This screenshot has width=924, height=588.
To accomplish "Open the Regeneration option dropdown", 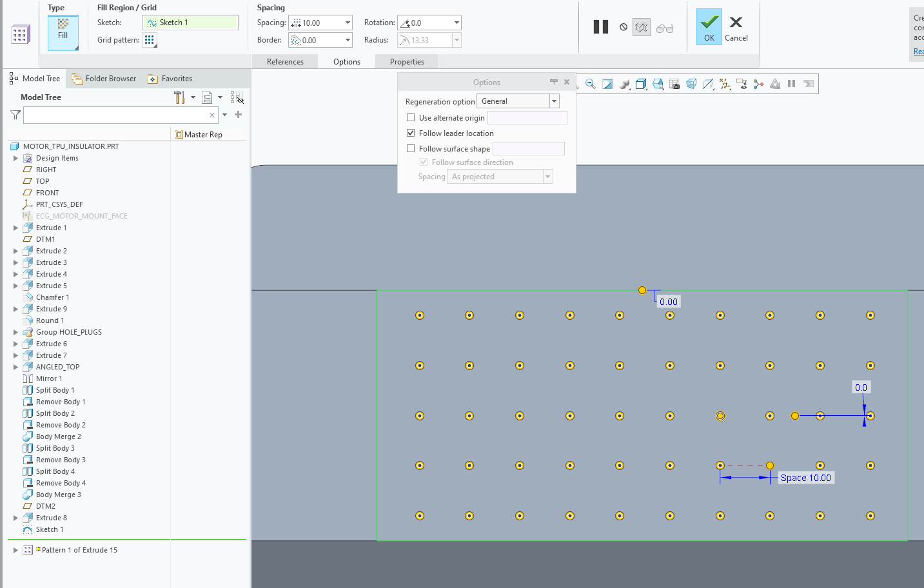I will pos(553,101).
